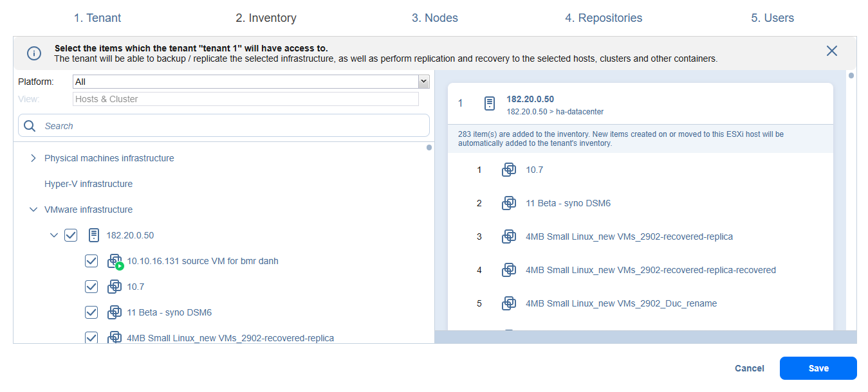The image size is (868, 392).
Task: Go to the Nodes step
Action: click(435, 18)
